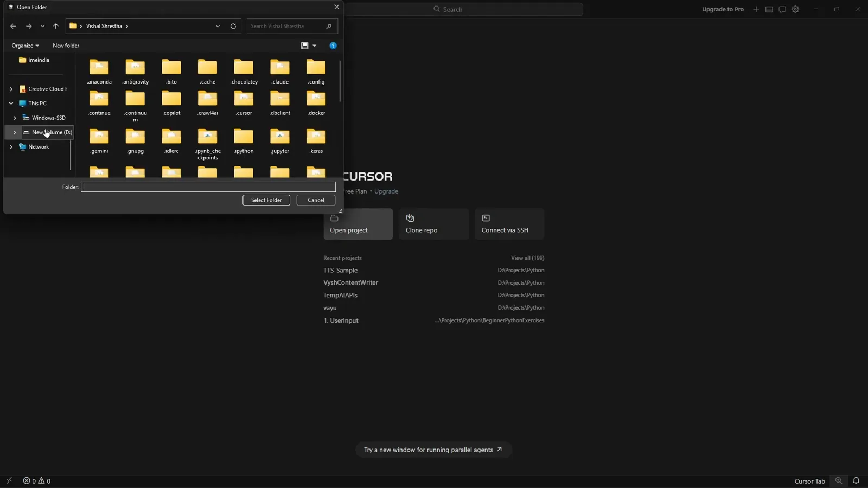Image resolution: width=868 pixels, height=488 pixels.
Task: Select the .cursor folder
Action: pos(244,103)
